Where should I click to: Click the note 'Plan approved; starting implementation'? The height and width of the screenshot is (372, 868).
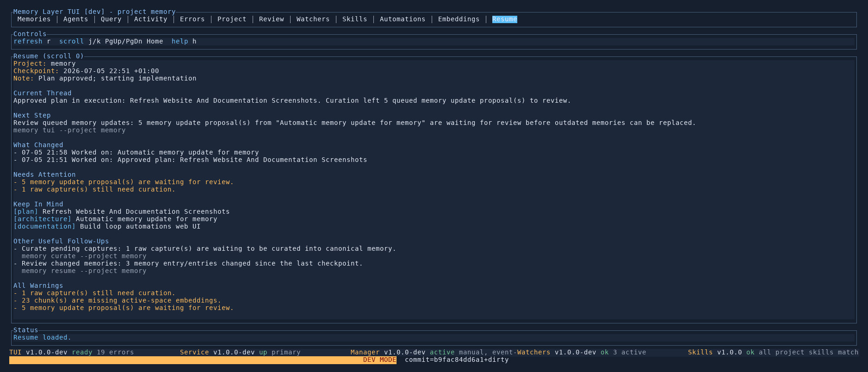pyautogui.click(x=117, y=78)
